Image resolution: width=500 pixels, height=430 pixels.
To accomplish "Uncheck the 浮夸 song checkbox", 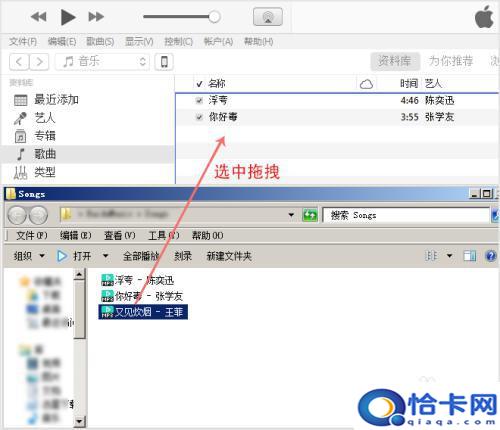I will pyautogui.click(x=199, y=100).
